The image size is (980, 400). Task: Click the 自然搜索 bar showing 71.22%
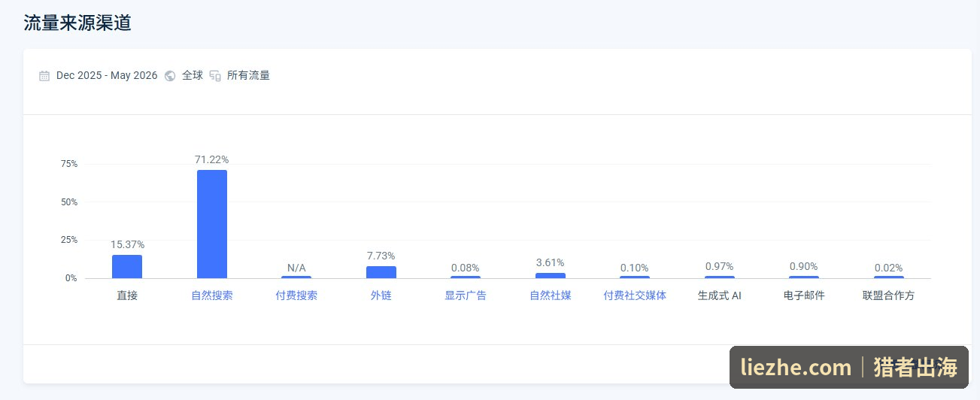point(212,224)
